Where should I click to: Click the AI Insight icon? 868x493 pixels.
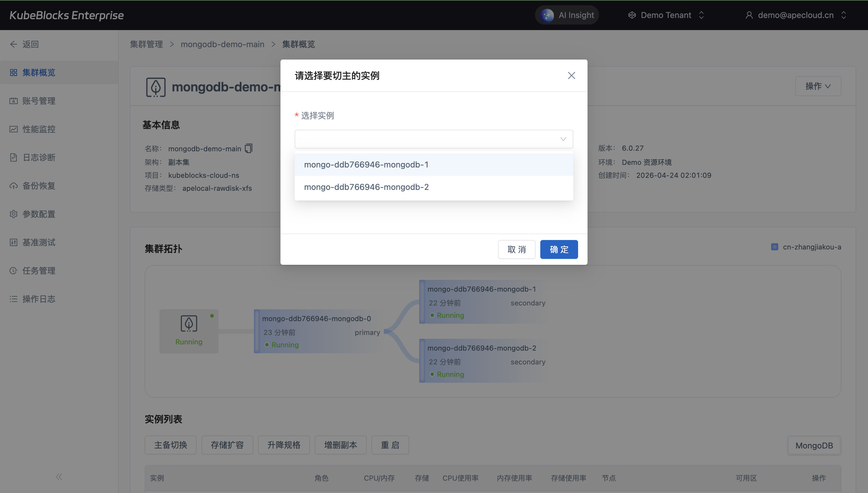[x=547, y=15]
